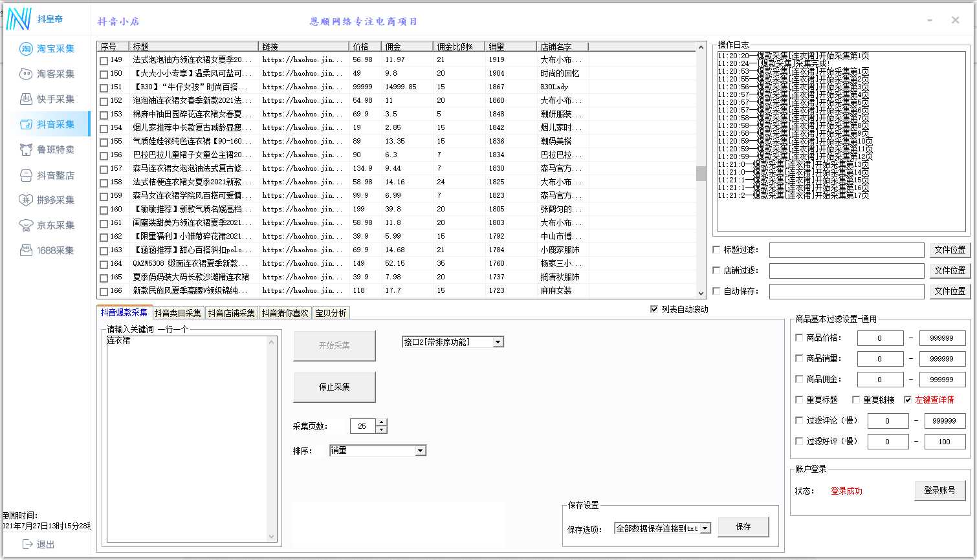This screenshot has width=977, height=560.
Task: Click the 保存 button
Action: pos(743,527)
